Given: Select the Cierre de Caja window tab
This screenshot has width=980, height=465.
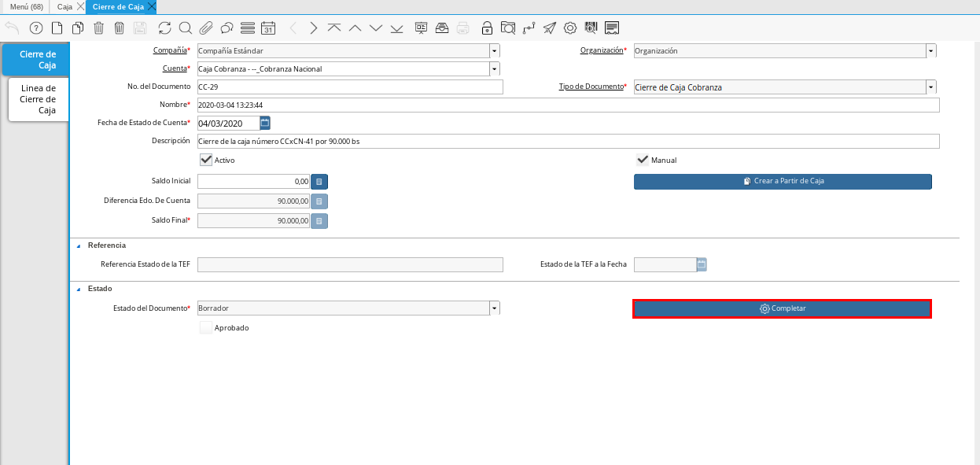Looking at the screenshot, I should (x=118, y=6).
